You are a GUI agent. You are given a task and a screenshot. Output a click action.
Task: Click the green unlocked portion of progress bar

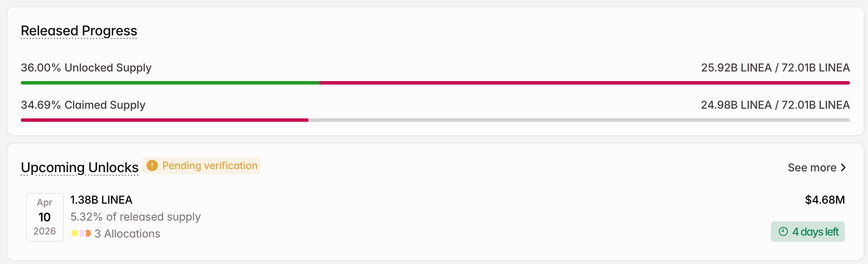click(170, 83)
